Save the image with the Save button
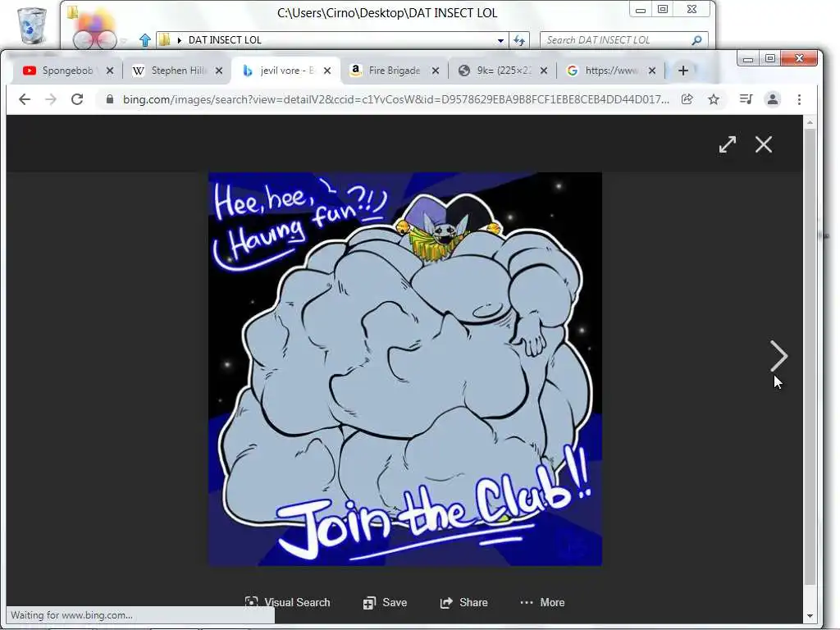The width and height of the screenshot is (840, 630). click(385, 602)
